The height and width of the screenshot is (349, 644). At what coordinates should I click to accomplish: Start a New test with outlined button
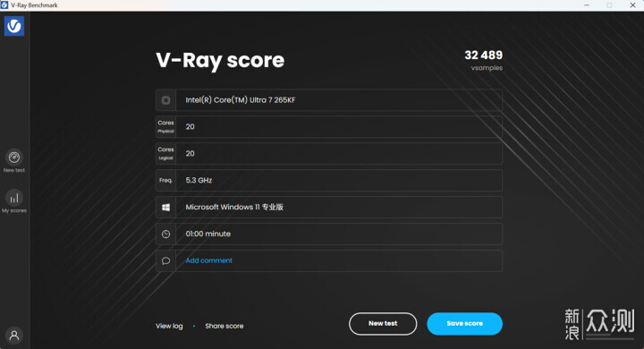click(x=383, y=324)
